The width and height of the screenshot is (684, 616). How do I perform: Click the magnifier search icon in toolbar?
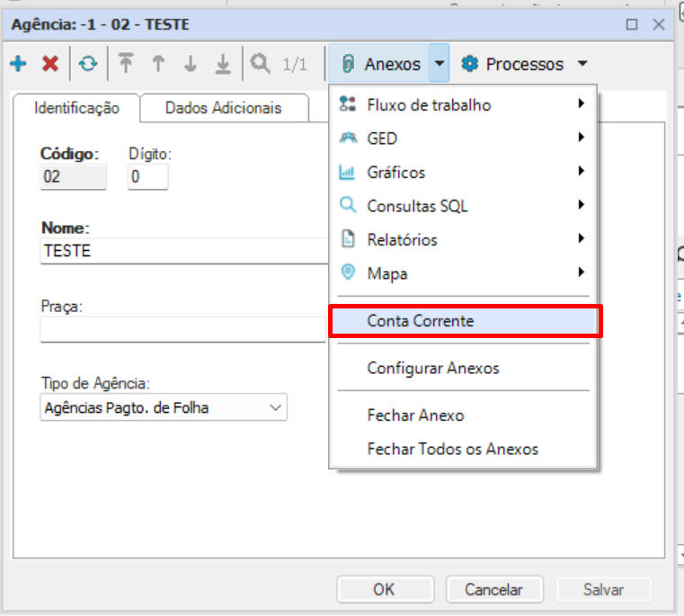click(x=260, y=64)
